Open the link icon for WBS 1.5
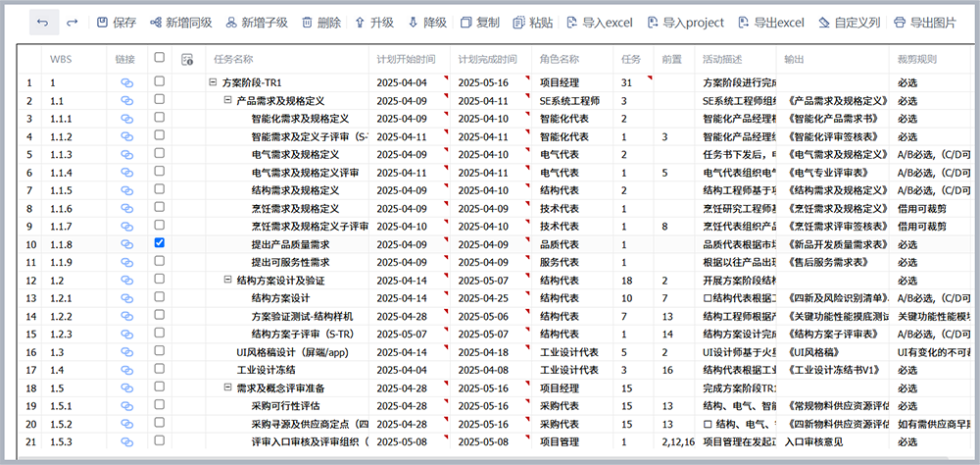The image size is (980, 465). [126, 388]
